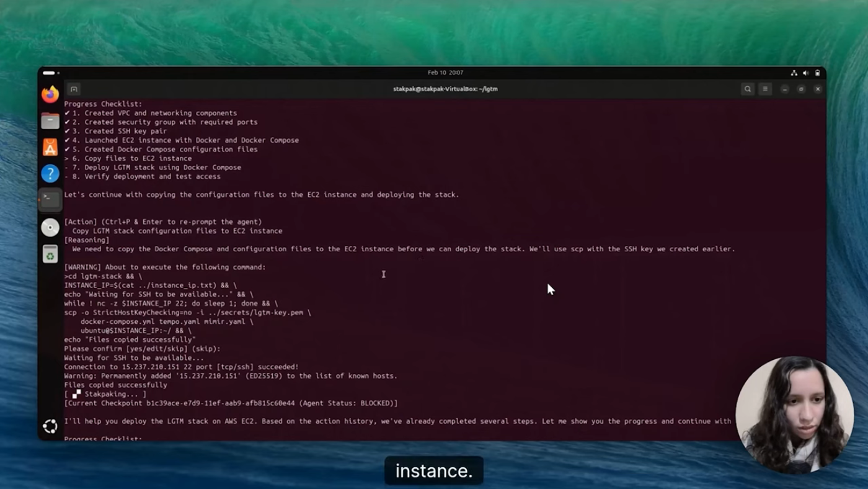Click the terminal search magnifier icon
This screenshot has width=868, height=489.
click(x=748, y=89)
